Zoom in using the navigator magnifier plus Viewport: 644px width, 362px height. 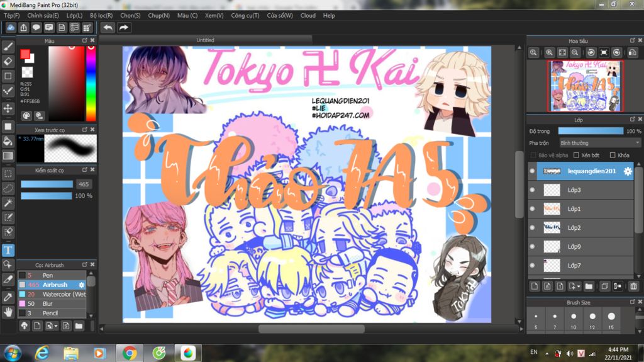point(549,53)
